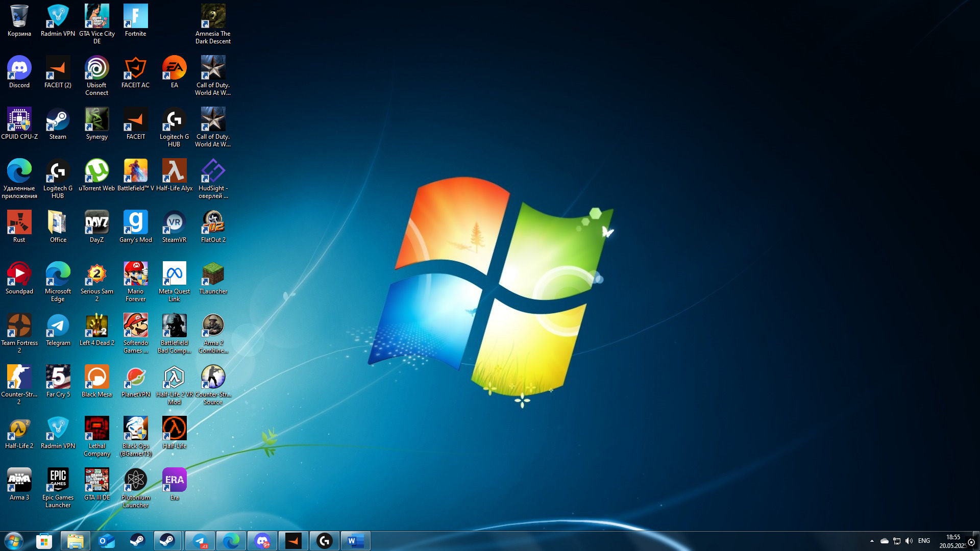Switch the ENG input language indicator
This screenshot has width=980, height=551.
[924, 541]
